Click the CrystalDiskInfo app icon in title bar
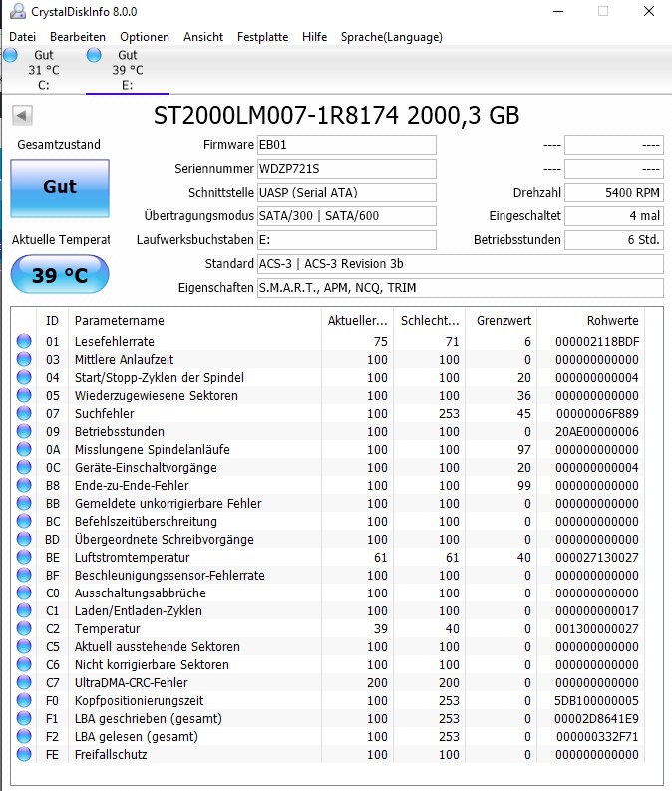672x791 pixels. (x=18, y=11)
